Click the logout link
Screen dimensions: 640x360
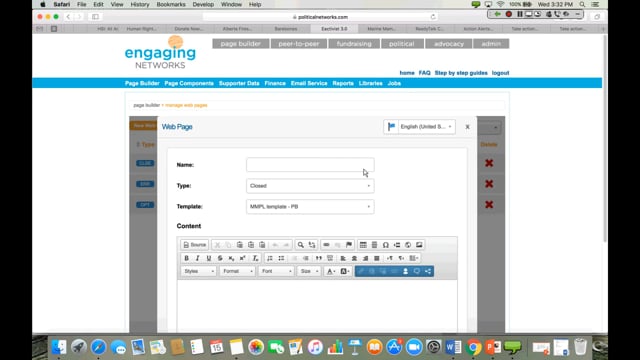[500, 73]
